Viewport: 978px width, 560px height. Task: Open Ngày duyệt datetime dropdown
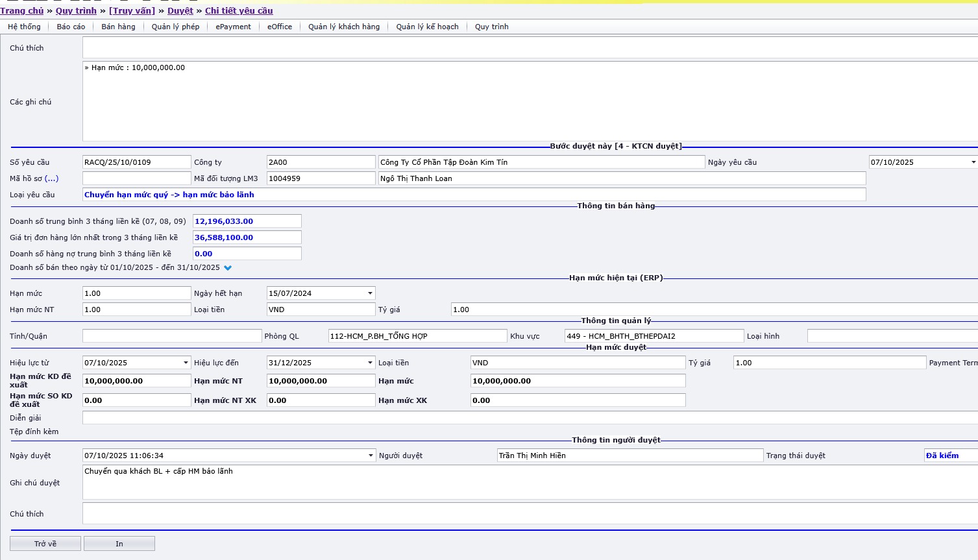[x=371, y=456]
